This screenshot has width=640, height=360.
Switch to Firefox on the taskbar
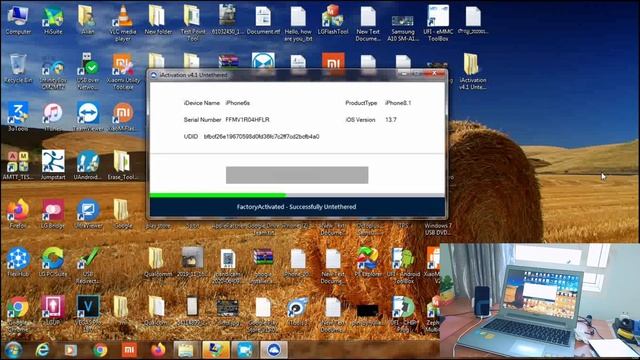(x=158, y=350)
